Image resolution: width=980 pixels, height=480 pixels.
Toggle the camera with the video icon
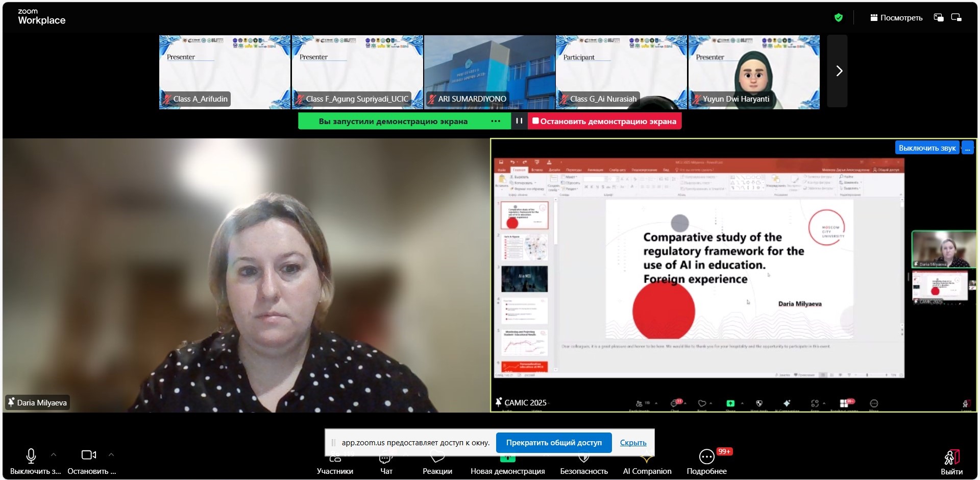(88, 455)
